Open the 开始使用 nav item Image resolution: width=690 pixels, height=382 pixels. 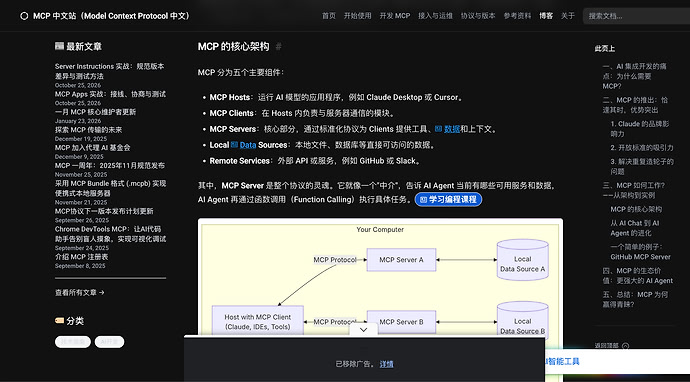pos(357,16)
